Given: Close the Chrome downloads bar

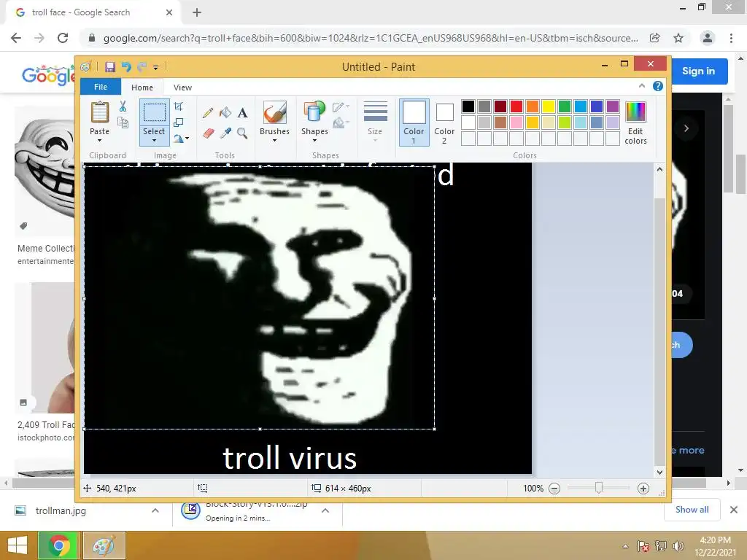Looking at the screenshot, I should click(x=734, y=510).
